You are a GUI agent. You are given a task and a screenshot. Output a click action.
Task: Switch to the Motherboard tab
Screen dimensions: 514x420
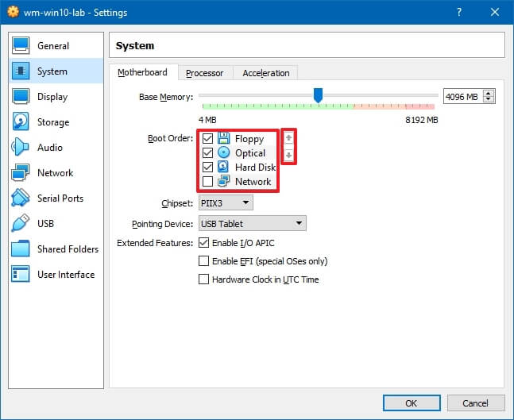[142, 72]
